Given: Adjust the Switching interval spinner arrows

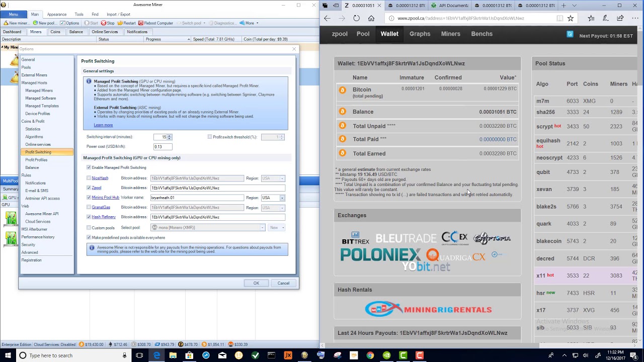Looking at the screenshot, I should tap(170, 137).
